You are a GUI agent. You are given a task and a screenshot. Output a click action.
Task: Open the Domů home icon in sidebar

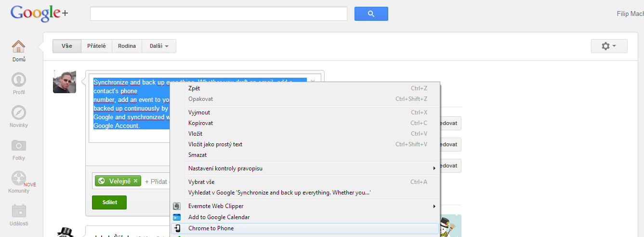[19, 47]
